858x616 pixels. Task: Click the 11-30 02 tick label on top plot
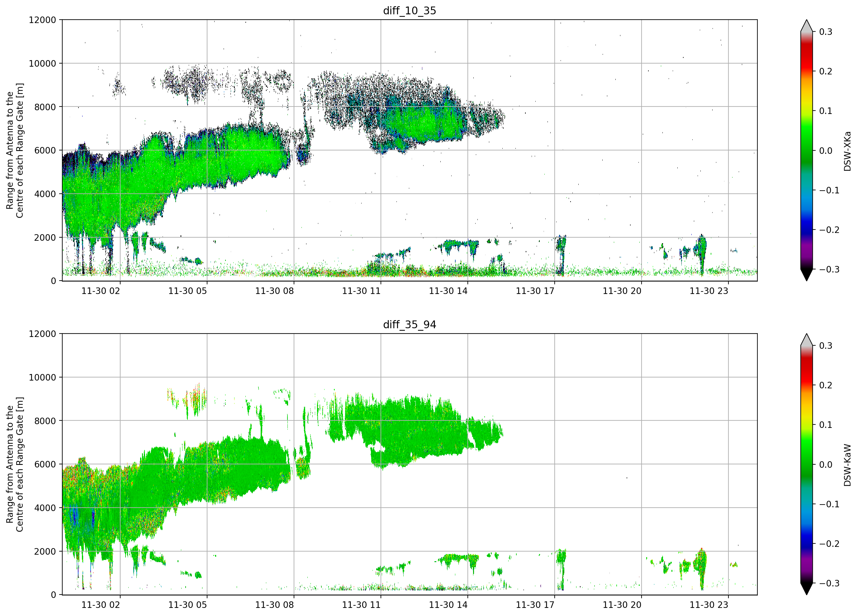101,291
